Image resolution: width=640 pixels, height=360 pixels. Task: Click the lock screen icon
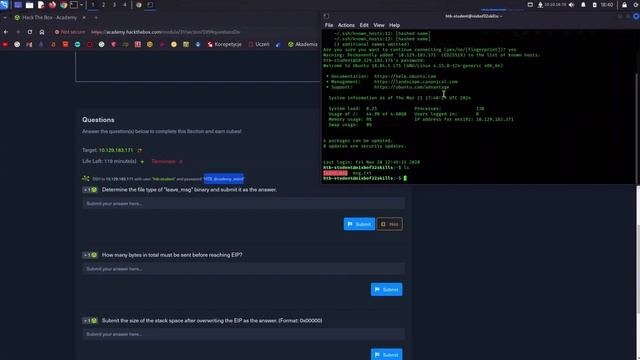(x=624, y=5)
